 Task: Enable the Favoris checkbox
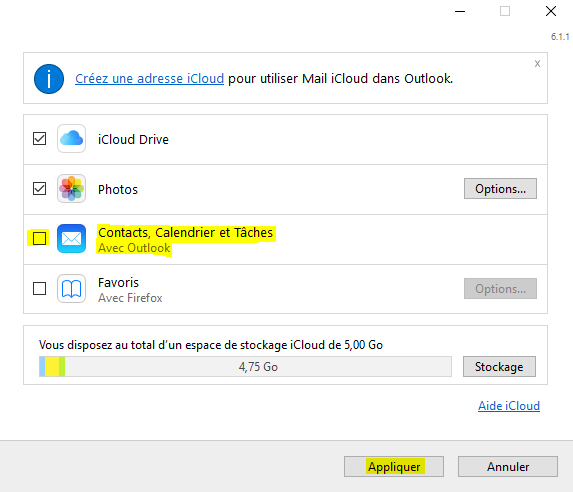coord(39,289)
